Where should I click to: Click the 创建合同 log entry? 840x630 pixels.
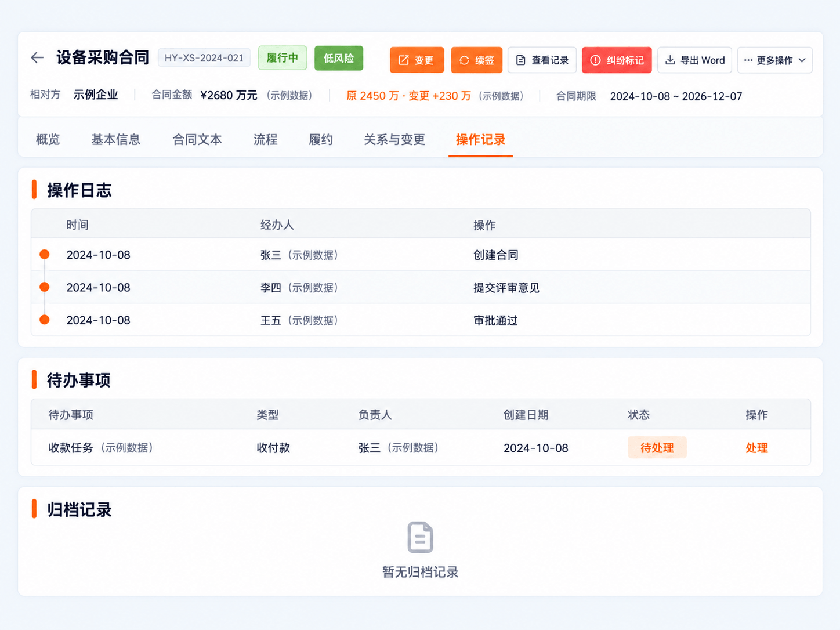click(x=496, y=255)
